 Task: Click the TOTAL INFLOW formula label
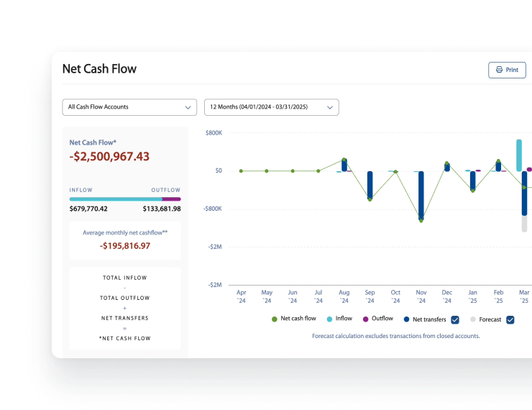click(125, 278)
